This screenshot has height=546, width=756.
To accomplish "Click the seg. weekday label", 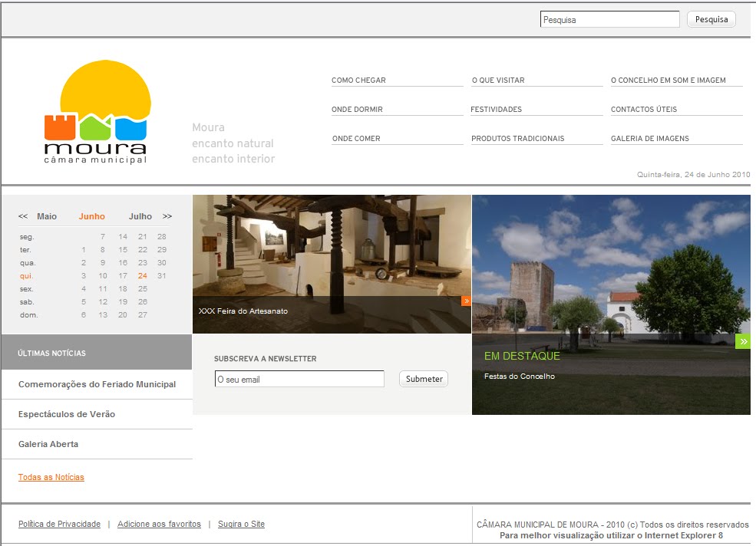I will point(27,237).
